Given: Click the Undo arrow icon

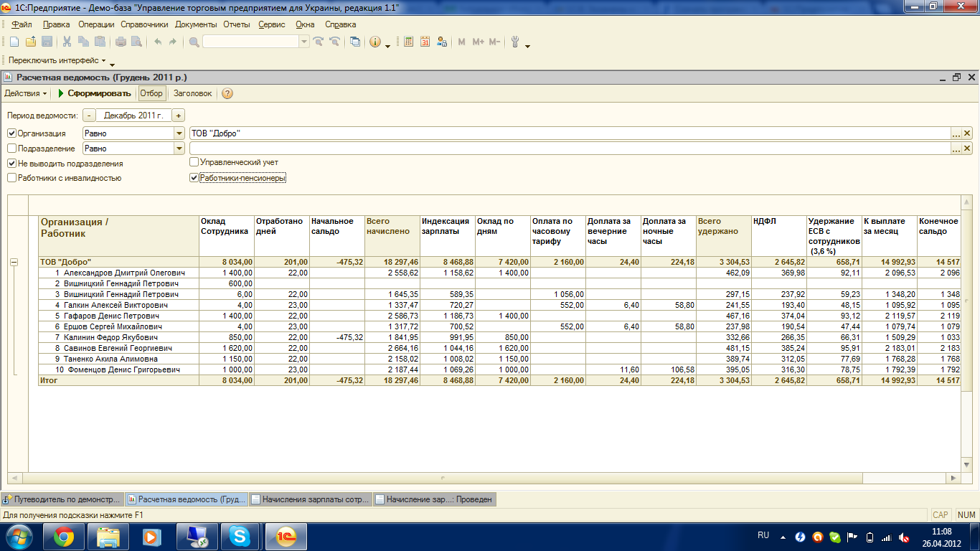Looking at the screenshot, I should tap(157, 42).
